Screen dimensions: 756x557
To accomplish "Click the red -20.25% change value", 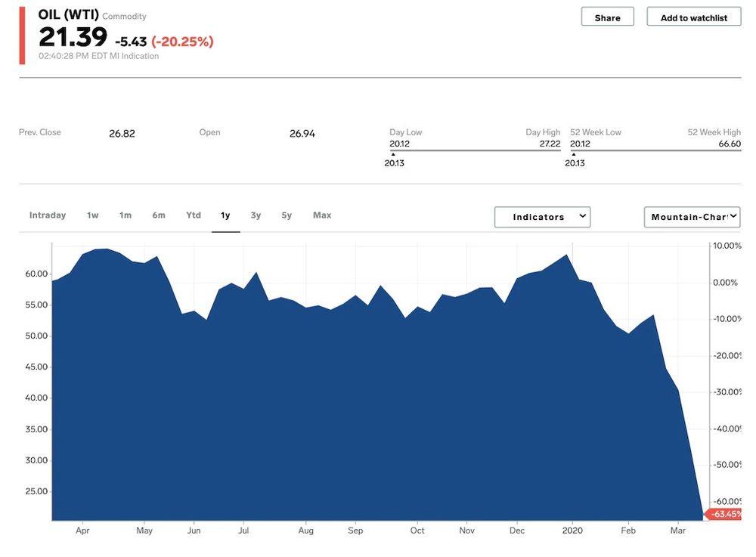I will (x=182, y=42).
